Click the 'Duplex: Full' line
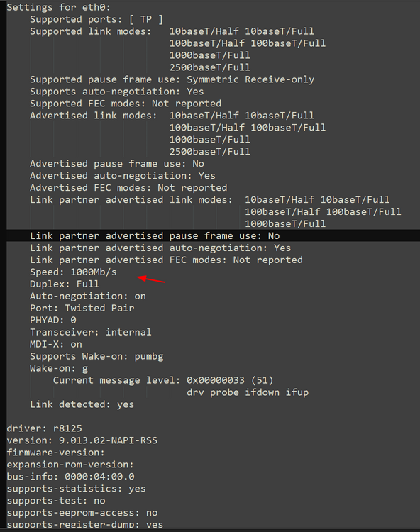This screenshot has height=532, width=420. pos(65,284)
